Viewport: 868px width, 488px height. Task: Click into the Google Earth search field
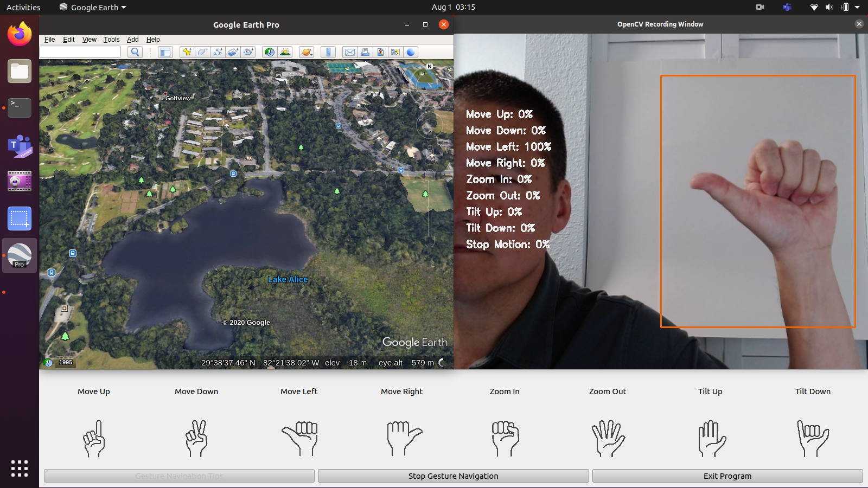pyautogui.click(x=80, y=52)
